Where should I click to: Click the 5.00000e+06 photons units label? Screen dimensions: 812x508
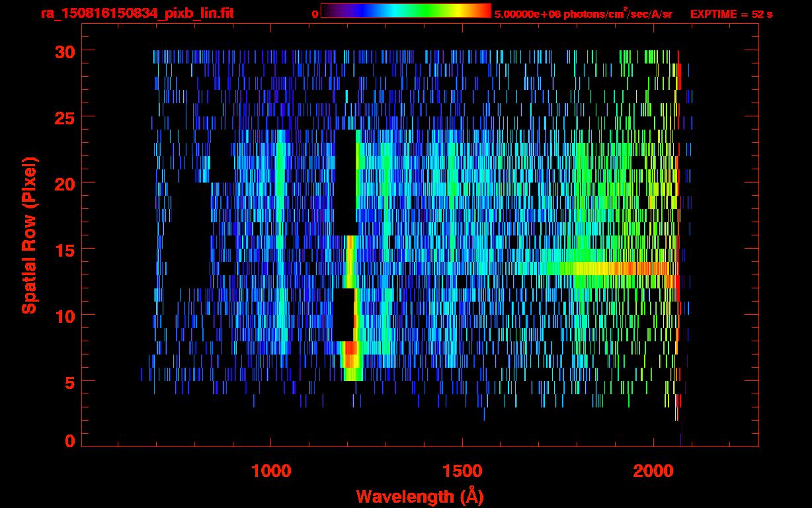tap(583, 14)
